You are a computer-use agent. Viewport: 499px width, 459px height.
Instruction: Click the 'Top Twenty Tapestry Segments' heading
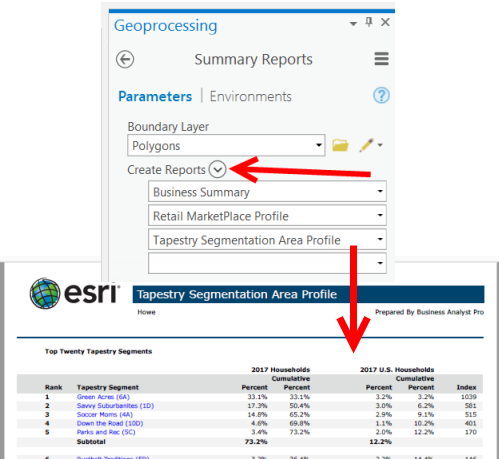coord(98,351)
